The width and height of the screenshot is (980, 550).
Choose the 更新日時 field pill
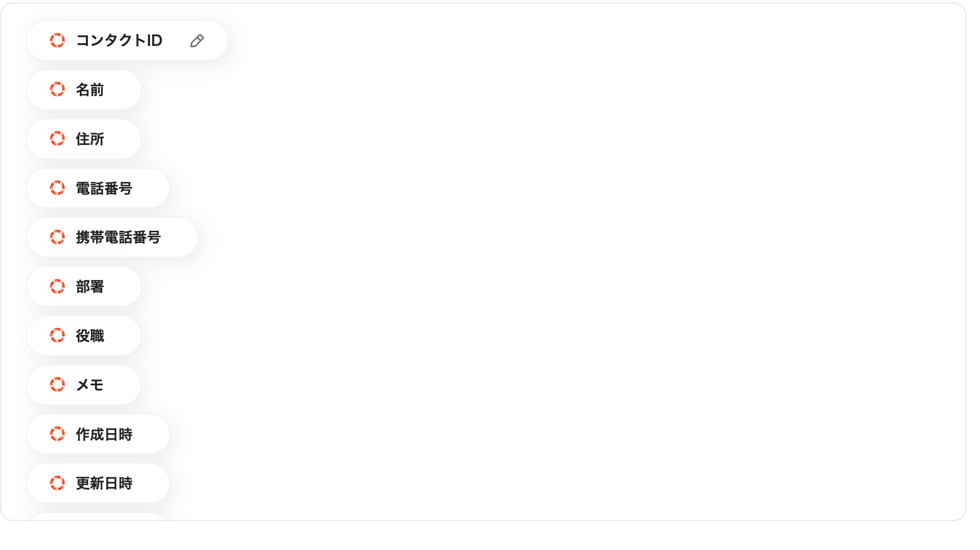tap(98, 483)
